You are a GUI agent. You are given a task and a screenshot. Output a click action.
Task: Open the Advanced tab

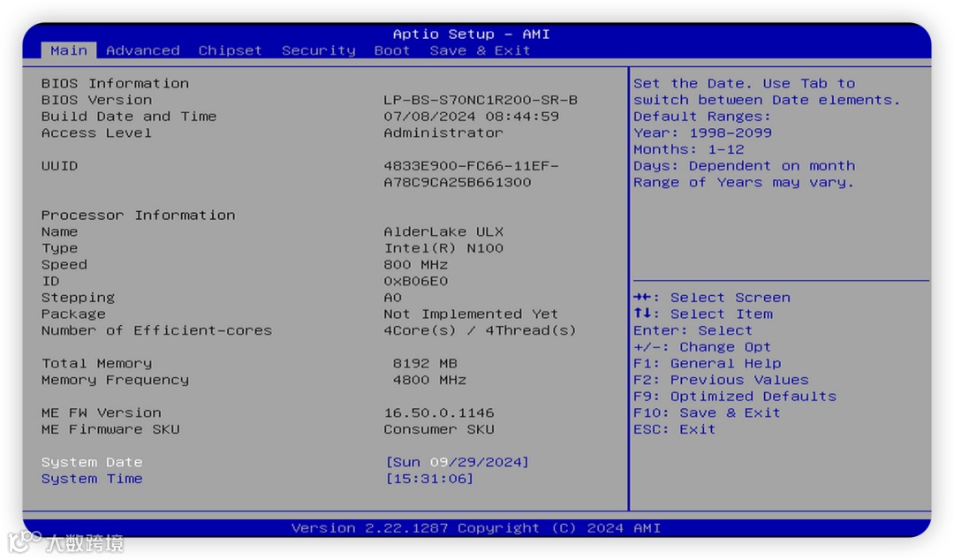[x=143, y=50]
